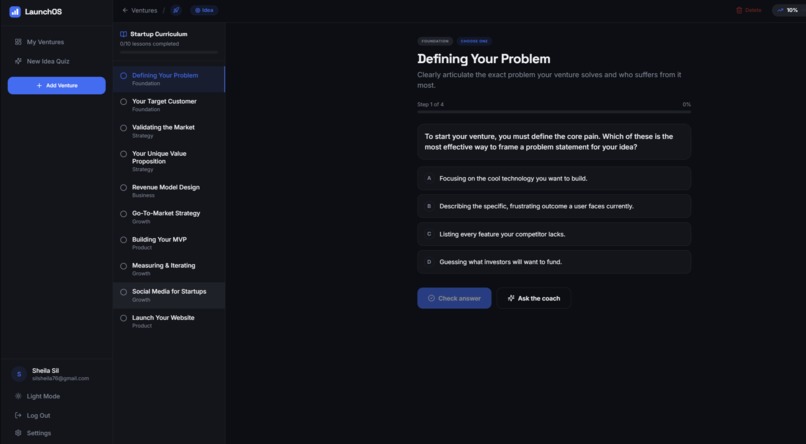Screen dimensions: 806x444
Task: Open the Building Your MVP lesson
Action: click(x=169, y=243)
